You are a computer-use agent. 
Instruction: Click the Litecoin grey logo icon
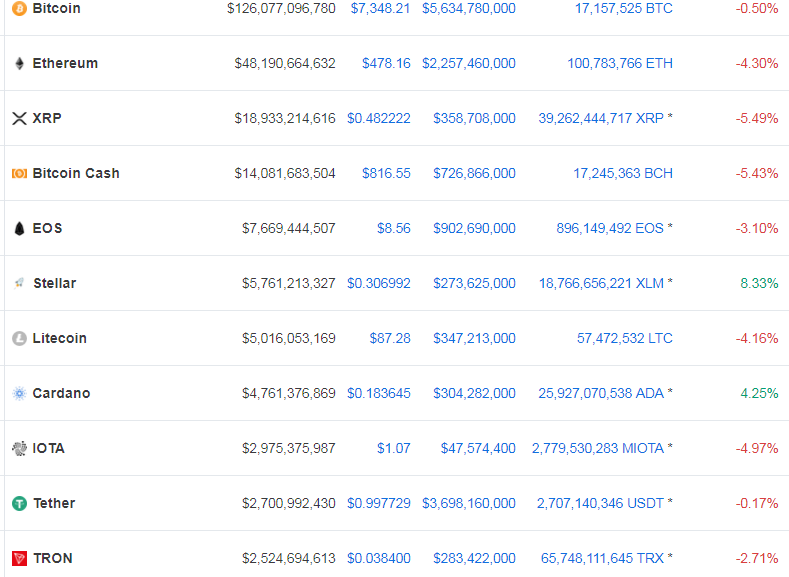coord(19,338)
